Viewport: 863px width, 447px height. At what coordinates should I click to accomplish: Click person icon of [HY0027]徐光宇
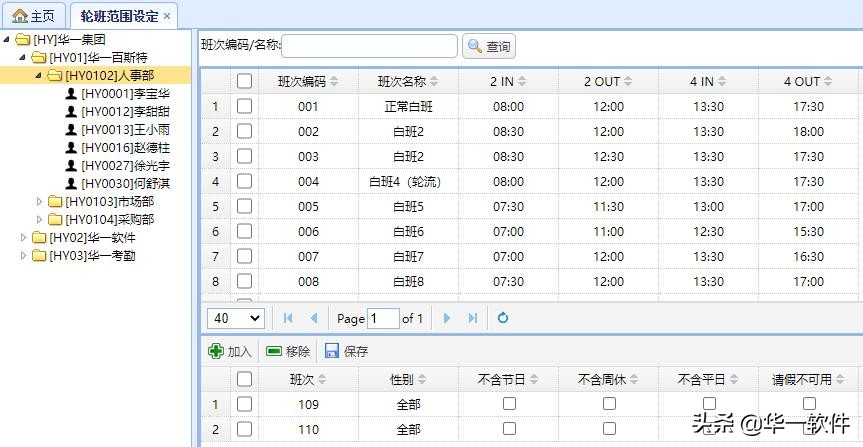click(x=70, y=165)
